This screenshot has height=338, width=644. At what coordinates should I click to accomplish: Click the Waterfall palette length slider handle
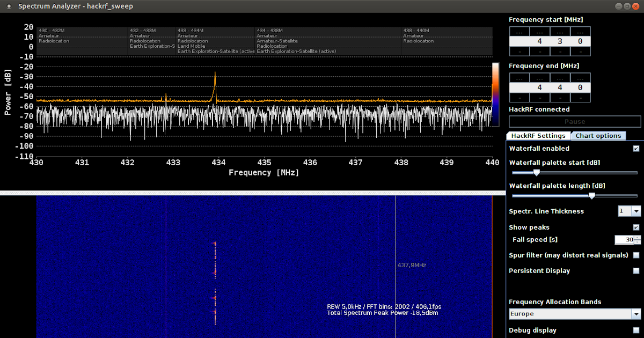coord(592,196)
